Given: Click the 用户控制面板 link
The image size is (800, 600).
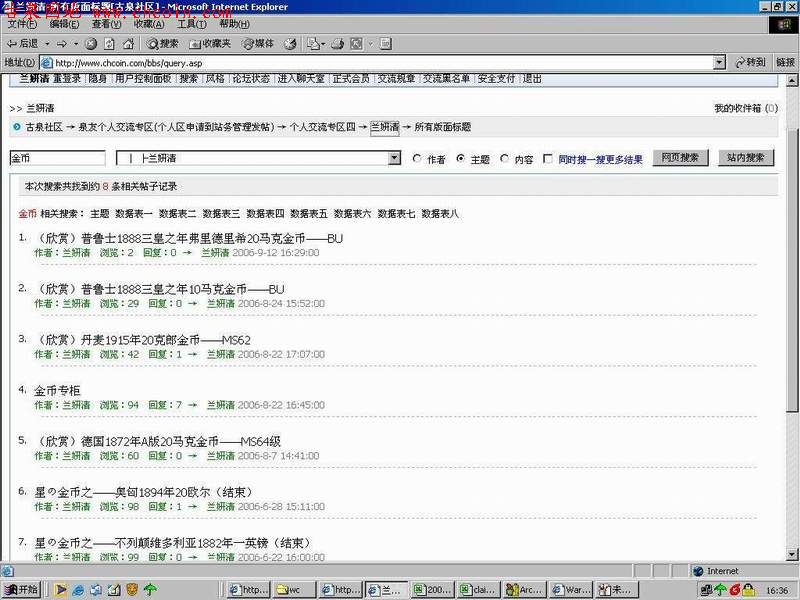Looking at the screenshot, I should click(x=143, y=79).
